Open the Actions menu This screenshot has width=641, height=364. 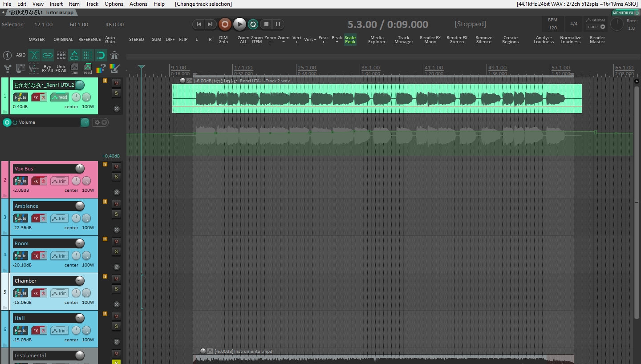click(x=138, y=4)
